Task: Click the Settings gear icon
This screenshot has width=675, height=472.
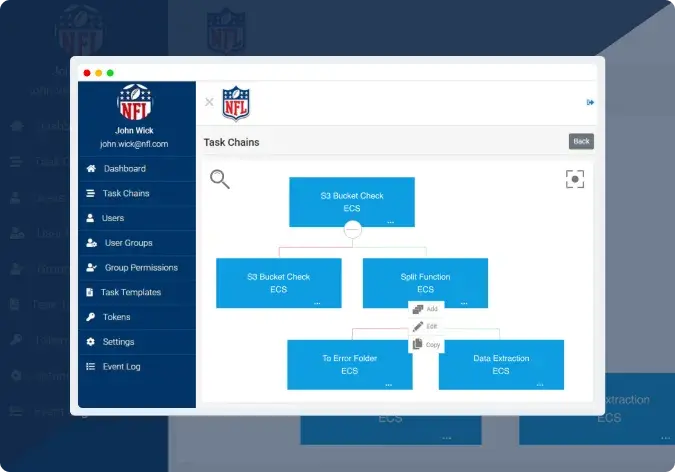Action: (x=91, y=342)
